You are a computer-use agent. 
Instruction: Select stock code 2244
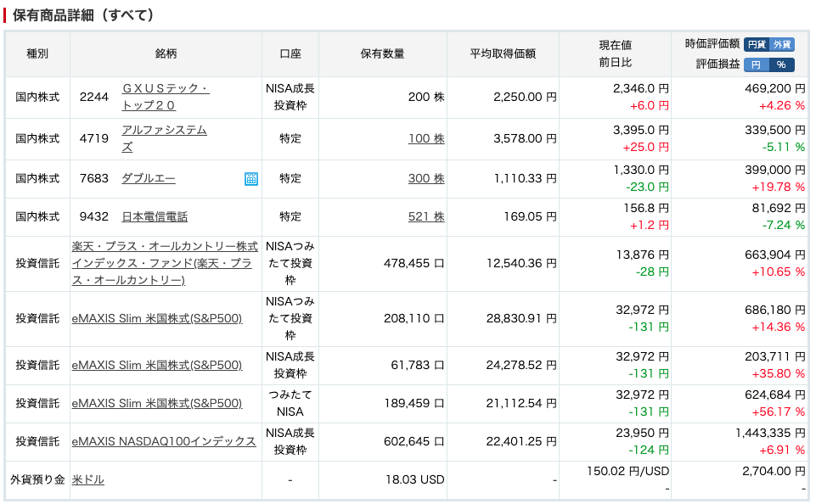pyautogui.click(x=94, y=97)
